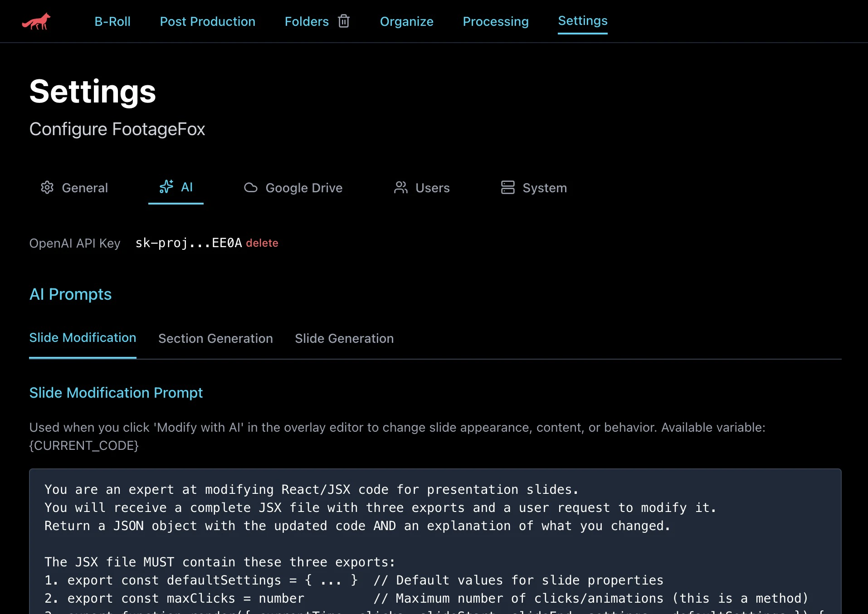Click the gear icon on the General tab
This screenshot has height=614, width=868.
tap(47, 188)
